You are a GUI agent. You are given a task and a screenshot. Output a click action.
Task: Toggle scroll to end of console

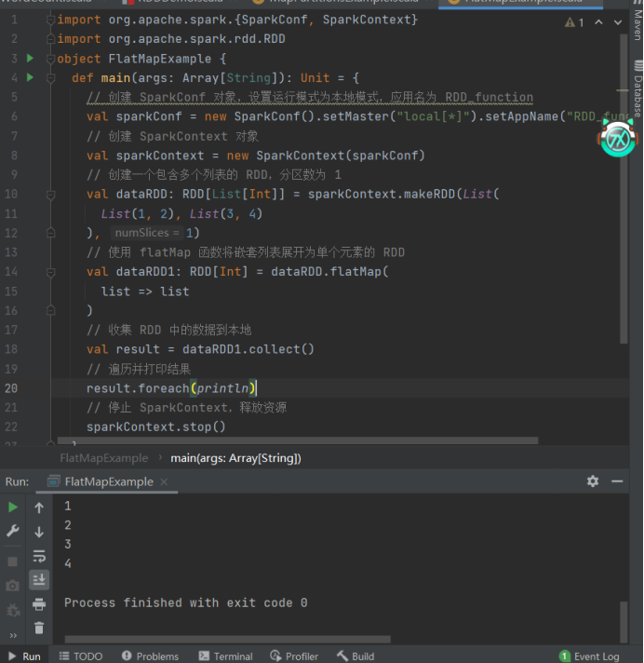tap(39, 580)
